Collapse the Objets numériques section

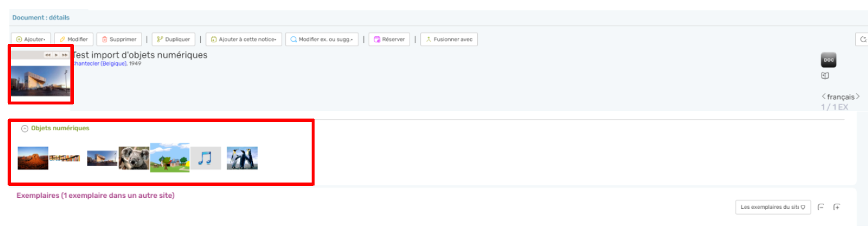(x=25, y=129)
